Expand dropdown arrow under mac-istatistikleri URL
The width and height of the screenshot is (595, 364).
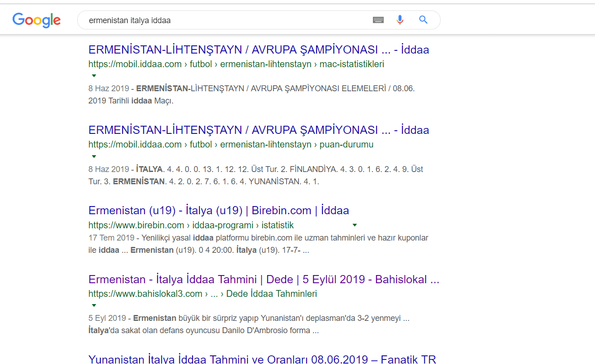(94, 75)
